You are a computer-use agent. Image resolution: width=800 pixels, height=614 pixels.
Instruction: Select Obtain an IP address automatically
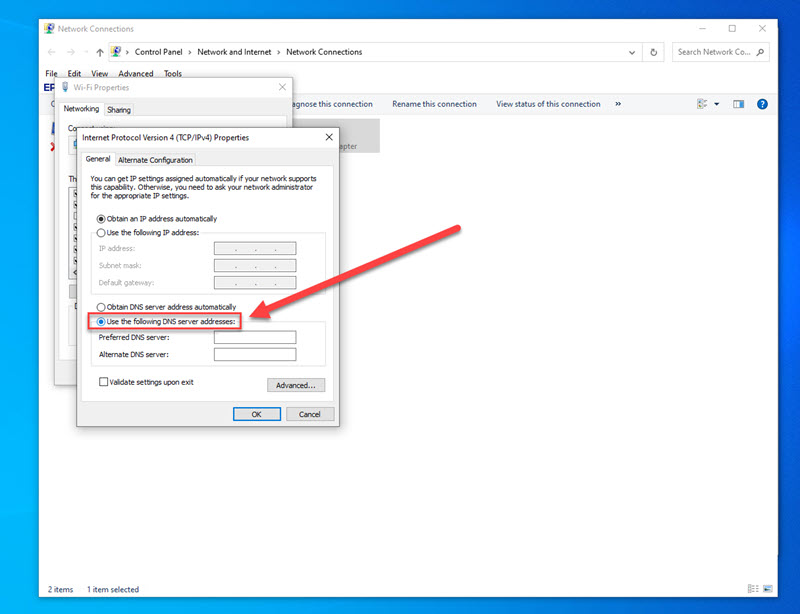(x=157, y=219)
